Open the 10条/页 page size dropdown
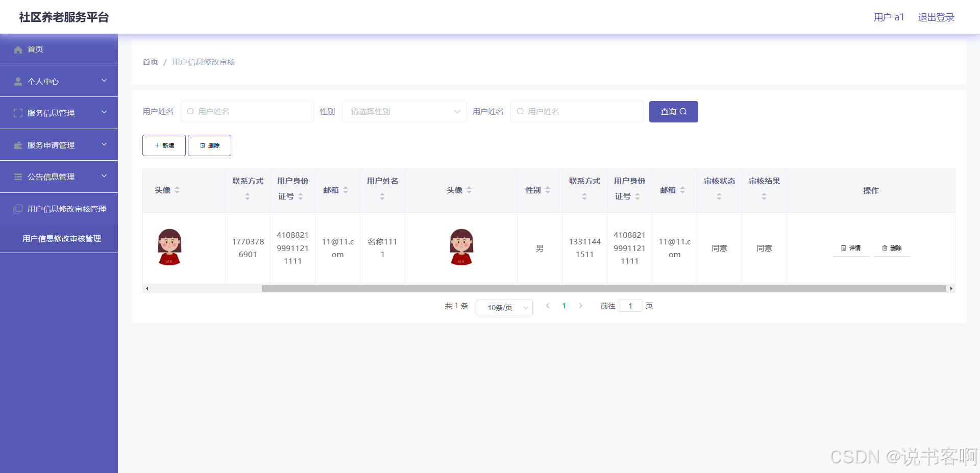Viewport: 980px width, 473px height. (505, 307)
